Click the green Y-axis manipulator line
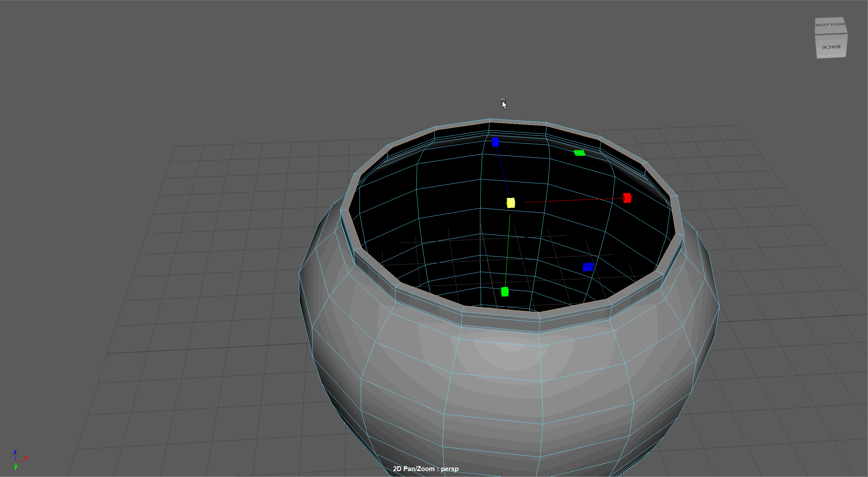This screenshot has height=477, width=868. (x=508, y=249)
